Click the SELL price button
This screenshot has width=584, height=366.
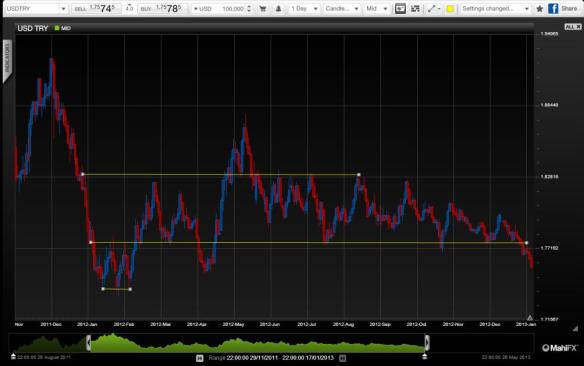pyautogui.click(x=96, y=9)
